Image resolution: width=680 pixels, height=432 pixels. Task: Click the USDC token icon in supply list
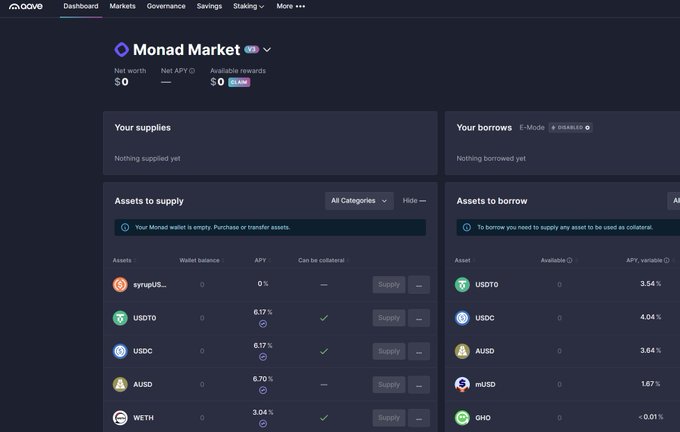click(120, 351)
